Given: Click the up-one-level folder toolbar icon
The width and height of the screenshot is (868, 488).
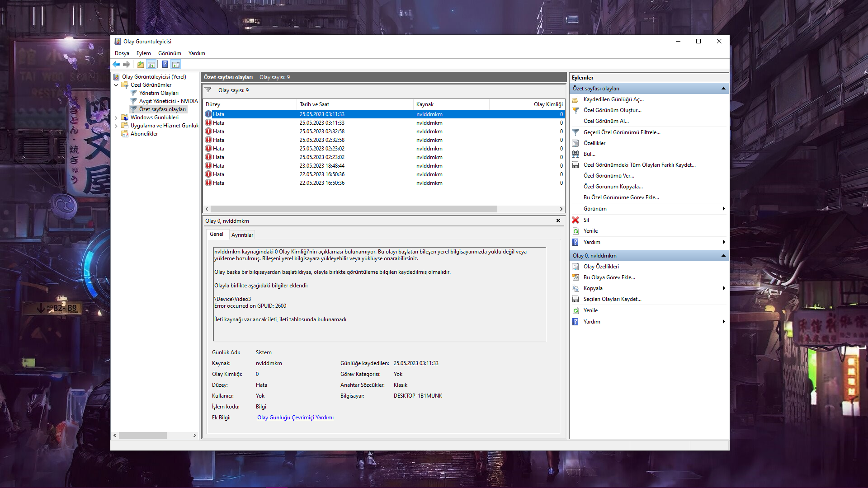Looking at the screenshot, I should [141, 65].
